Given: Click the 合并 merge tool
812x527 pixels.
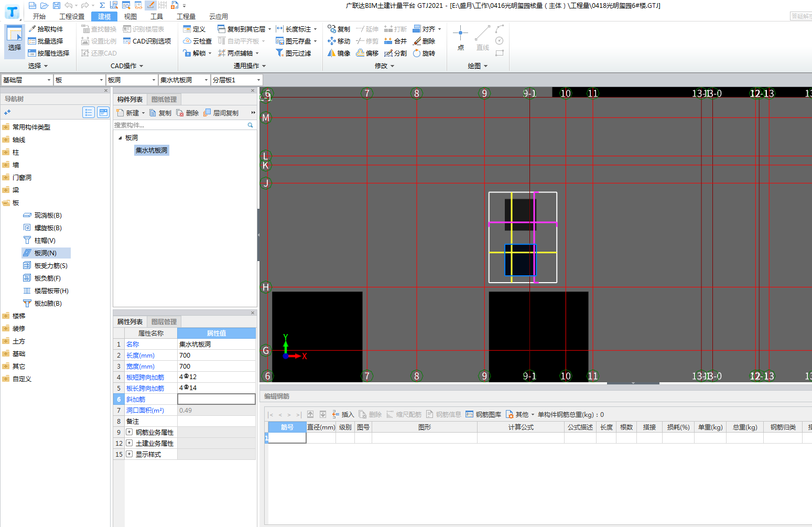Looking at the screenshot, I should [x=396, y=41].
